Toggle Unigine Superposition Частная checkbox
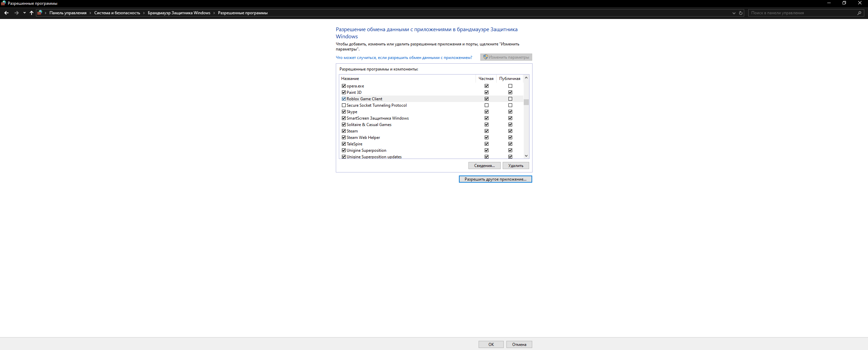 [486, 150]
